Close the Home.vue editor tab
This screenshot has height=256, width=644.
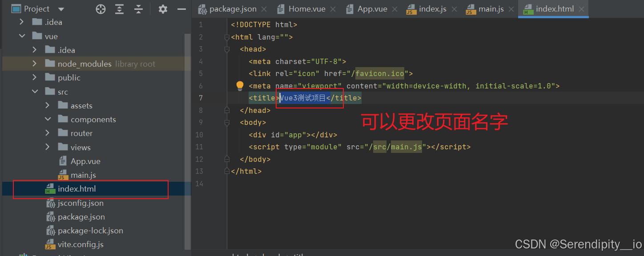[x=333, y=9]
